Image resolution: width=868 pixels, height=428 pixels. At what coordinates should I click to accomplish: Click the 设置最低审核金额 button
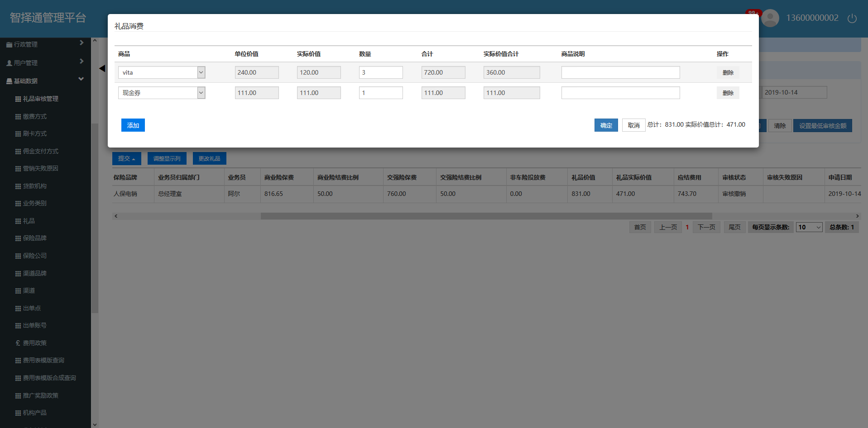coord(823,126)
